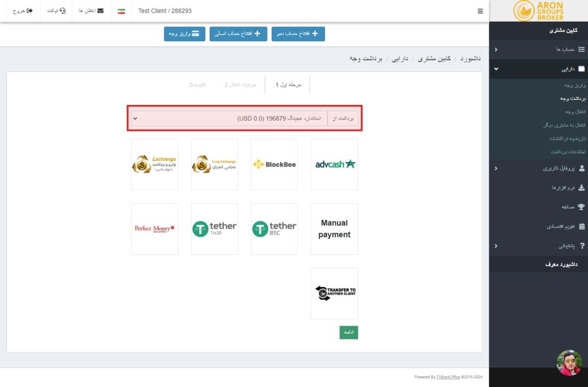Switch to مرحله اول step 1 tab
The height and width of the screenshot is (387, 588).
[287, 85]
